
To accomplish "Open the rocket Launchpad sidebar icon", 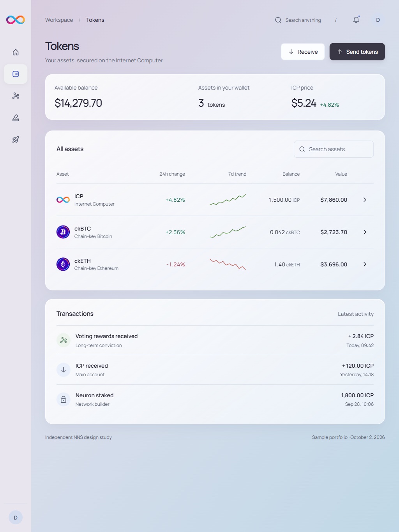I will coord(16,139).
